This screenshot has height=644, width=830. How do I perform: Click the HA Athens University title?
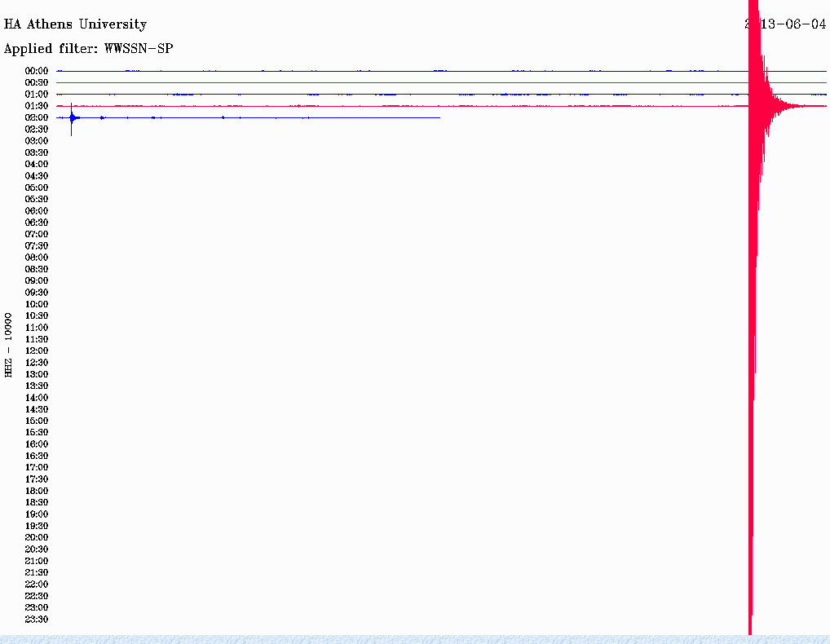[x=76, y=24]
